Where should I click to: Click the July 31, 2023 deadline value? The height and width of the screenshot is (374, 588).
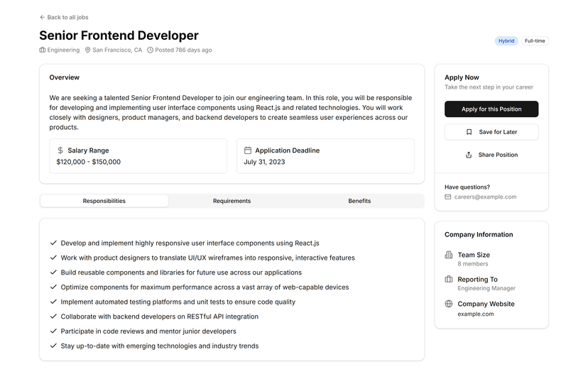click(264, 162)
